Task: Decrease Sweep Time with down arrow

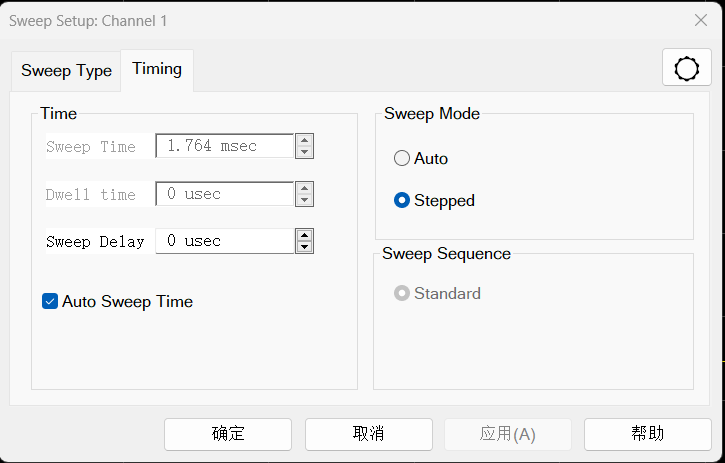Action: point(305,152)
